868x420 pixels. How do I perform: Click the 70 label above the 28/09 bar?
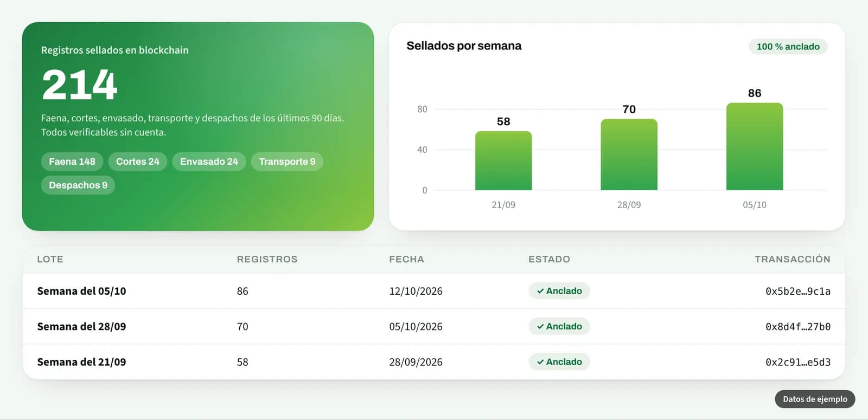[629, 109]
